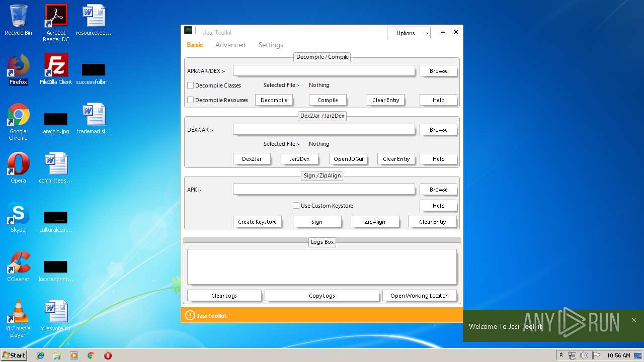The image size is (644, 362).
Task: Open VLC media player shortcut
Action: tap(18, 319)
